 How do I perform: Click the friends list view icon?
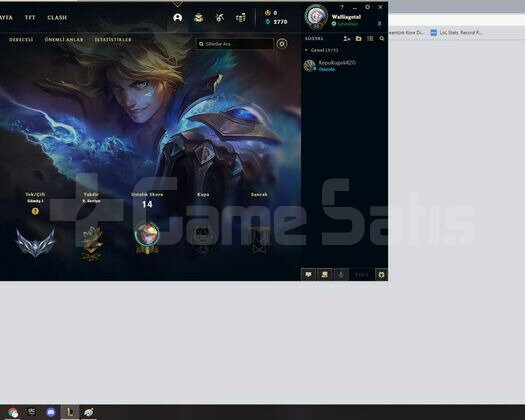pos(370,39)
